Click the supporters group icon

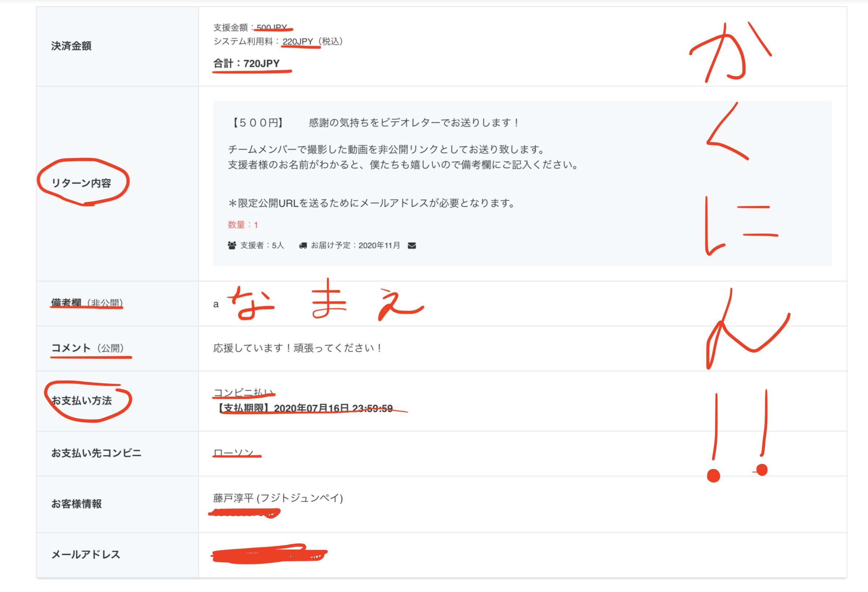click(x=231, y=245)
